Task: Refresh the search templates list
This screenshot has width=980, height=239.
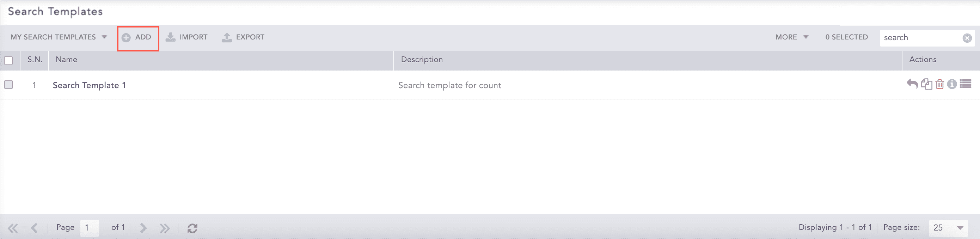Action: [192, 228]
